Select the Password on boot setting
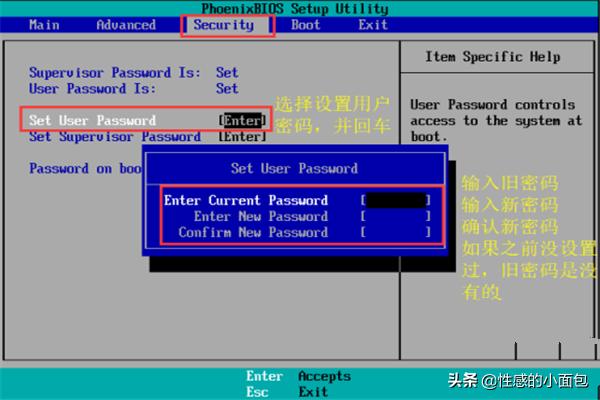 (85, 169)
